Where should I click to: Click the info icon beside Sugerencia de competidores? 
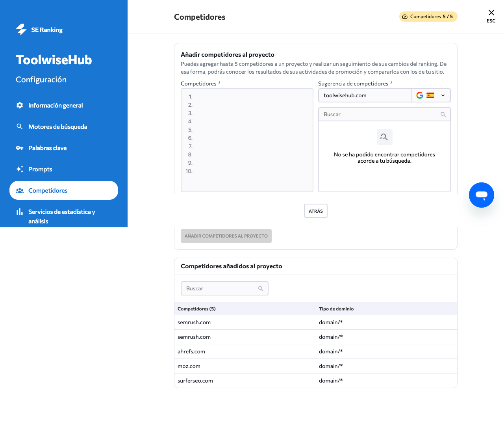[x=391, y=83]
